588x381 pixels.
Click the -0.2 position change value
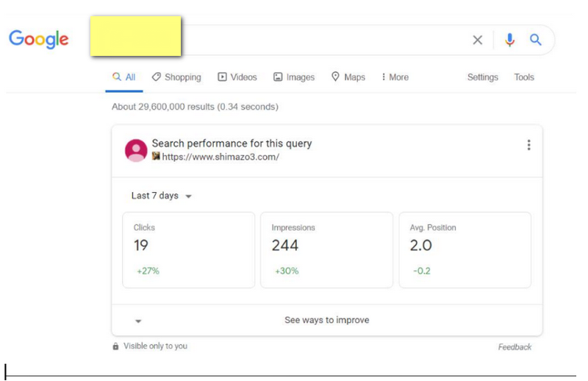pyautogui.click(x=422, y=271)
